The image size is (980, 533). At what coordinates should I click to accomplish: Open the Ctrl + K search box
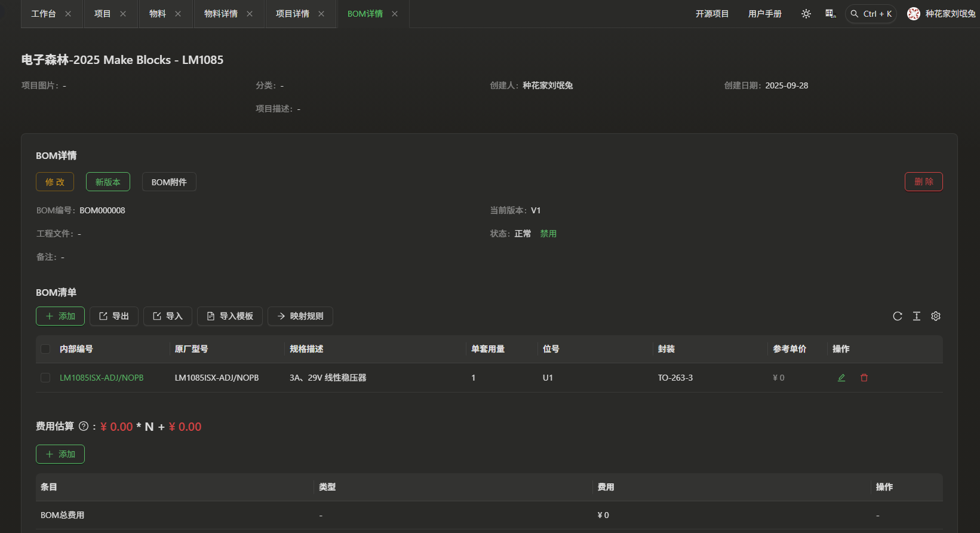[x=871, y=14]
